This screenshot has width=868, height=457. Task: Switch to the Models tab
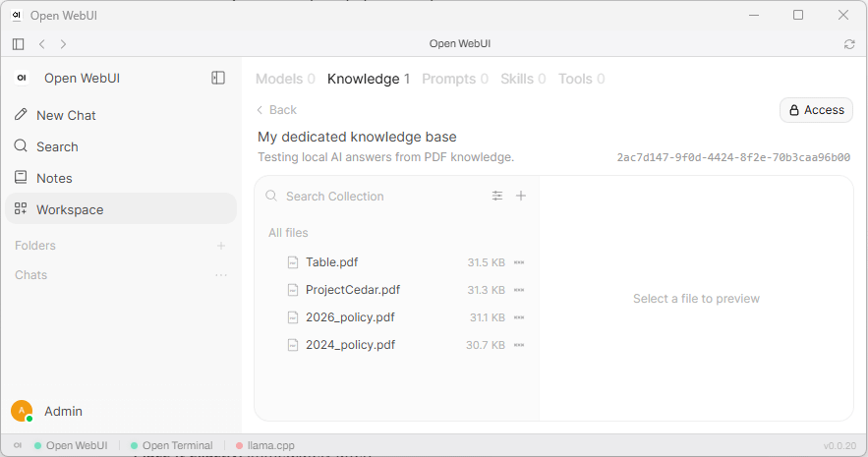tap(285, 80)
